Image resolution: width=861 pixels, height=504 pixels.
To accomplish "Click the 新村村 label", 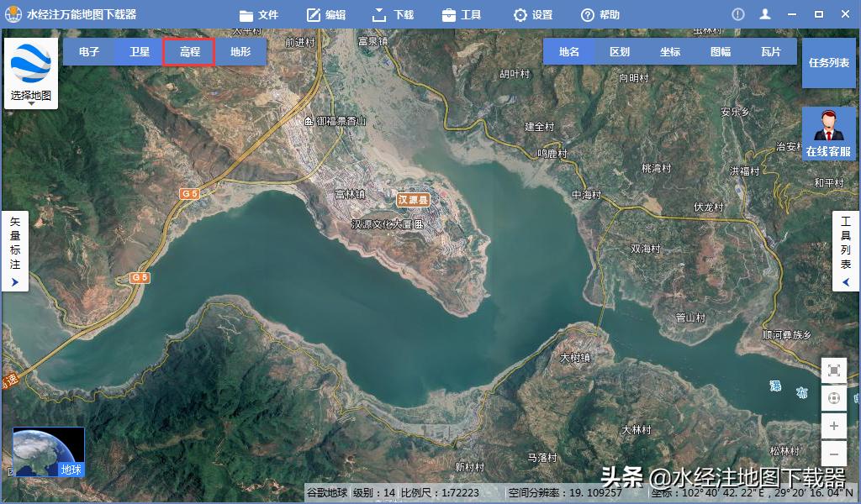I will [469, 467].
